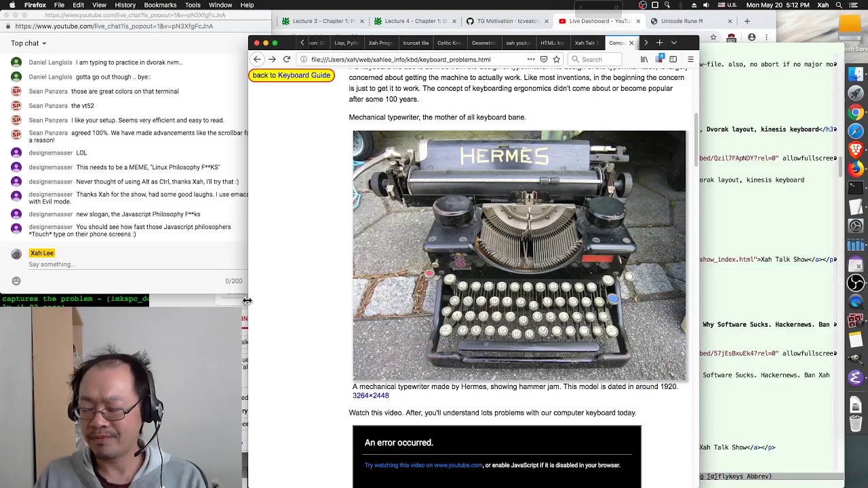Launch Google Chrome from the Dock
The width and height of the screenshot is (868, 488).
pos(856,113)
